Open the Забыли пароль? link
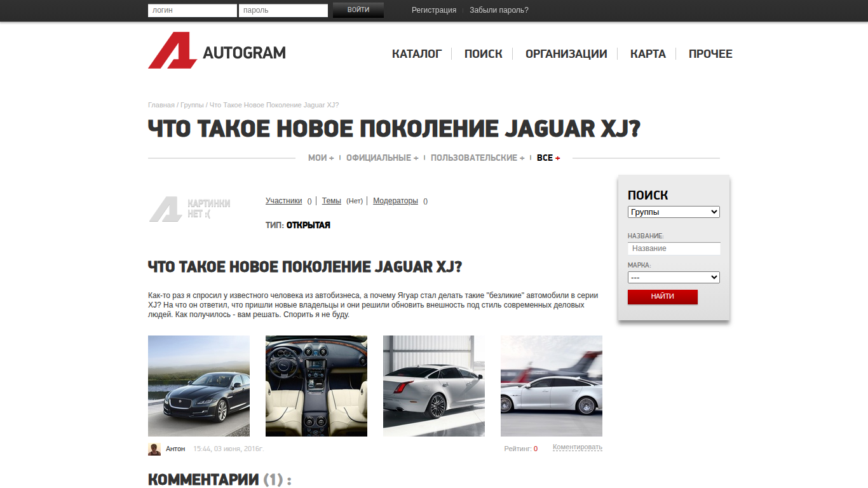This screenshot has height=488, width=868. pos(499,10)
